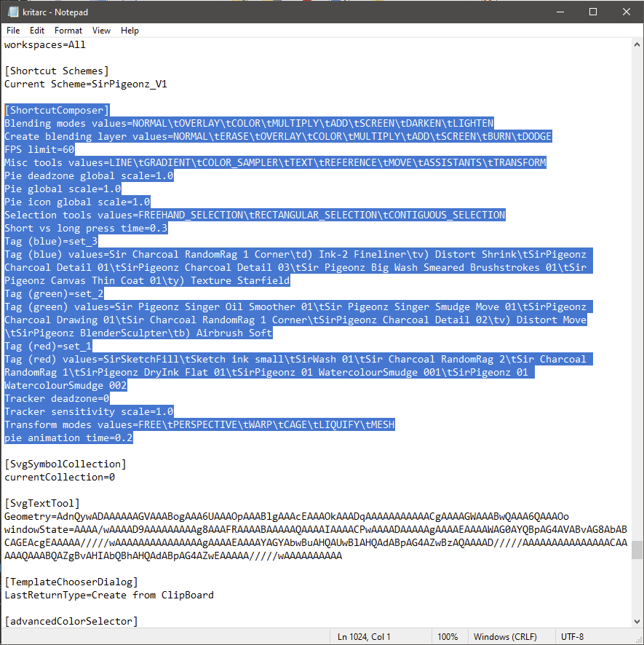Click 'Short vs long press time=0.3'
The image size is (644, 645).
(x=86, y=229)
